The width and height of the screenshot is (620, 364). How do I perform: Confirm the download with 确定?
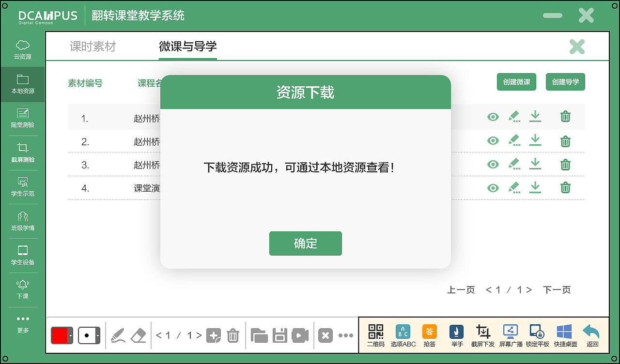[x=305, y=243]
